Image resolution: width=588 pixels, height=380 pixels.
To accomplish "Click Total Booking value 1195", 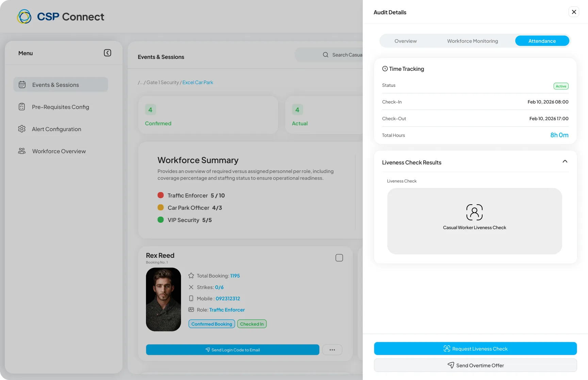I will pos(235,276).
